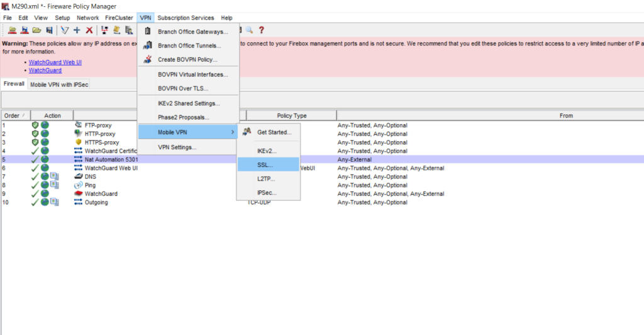Click the Any-External cell in row 5

(x=355, y=159)
